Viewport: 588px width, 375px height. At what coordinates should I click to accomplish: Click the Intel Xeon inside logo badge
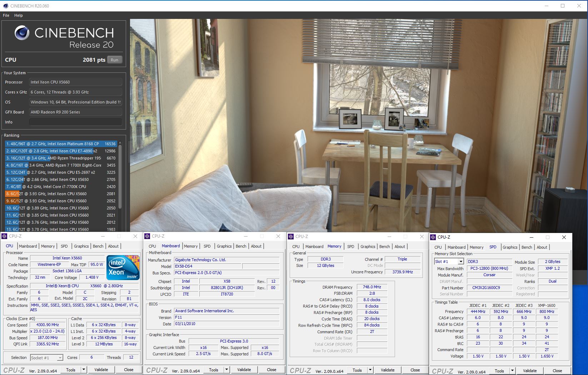coord(123,268)
